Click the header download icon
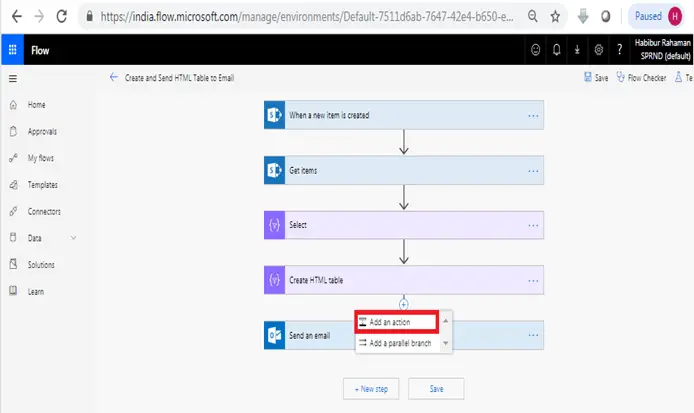 pos(577,50)
